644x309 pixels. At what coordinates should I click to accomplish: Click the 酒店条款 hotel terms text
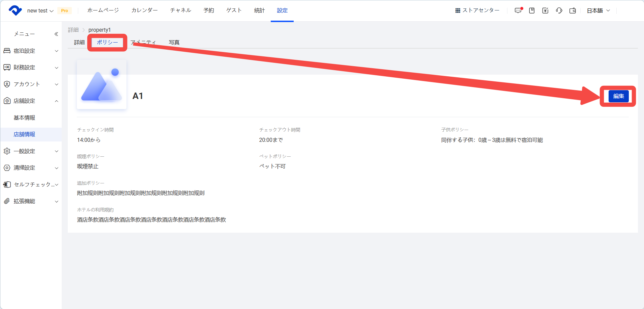[151, 220]
